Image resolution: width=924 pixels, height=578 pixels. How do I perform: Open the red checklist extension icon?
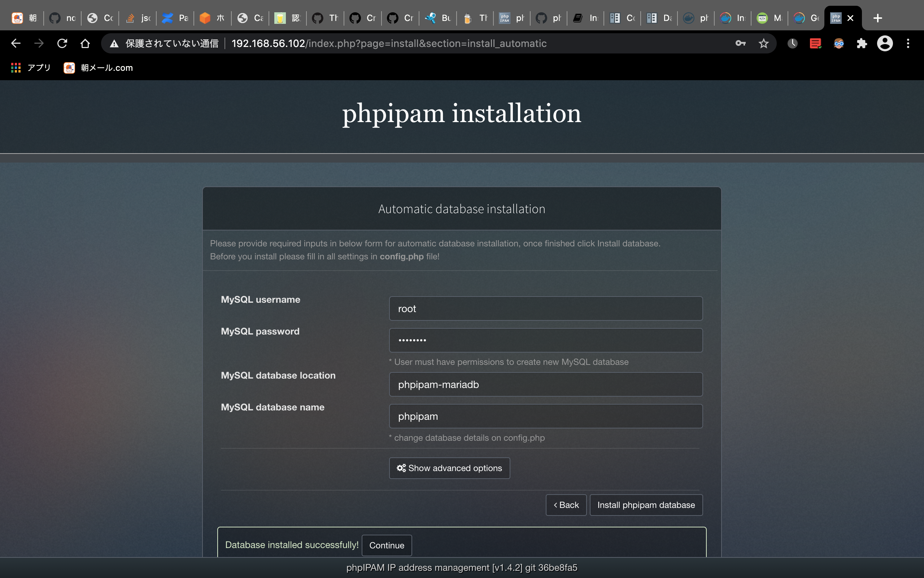click(815, 44)
